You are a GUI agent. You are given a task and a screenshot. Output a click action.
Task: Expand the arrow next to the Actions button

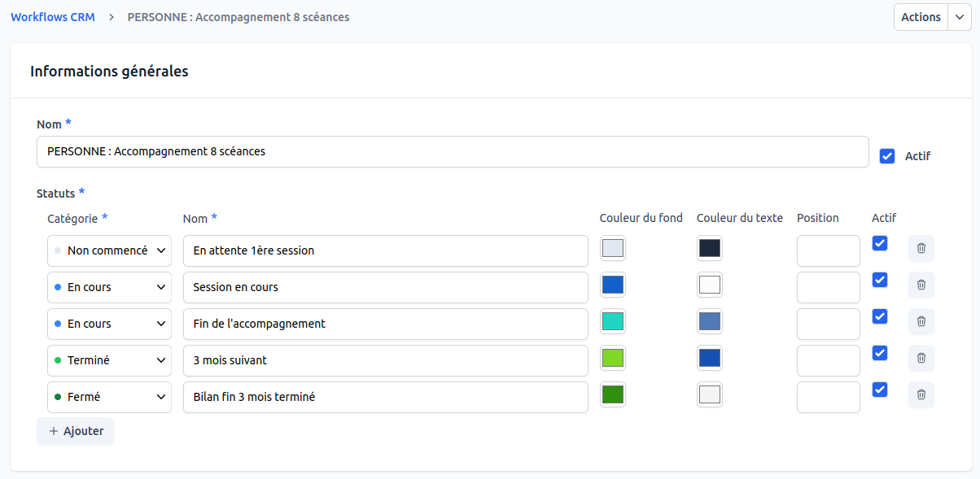959,16
